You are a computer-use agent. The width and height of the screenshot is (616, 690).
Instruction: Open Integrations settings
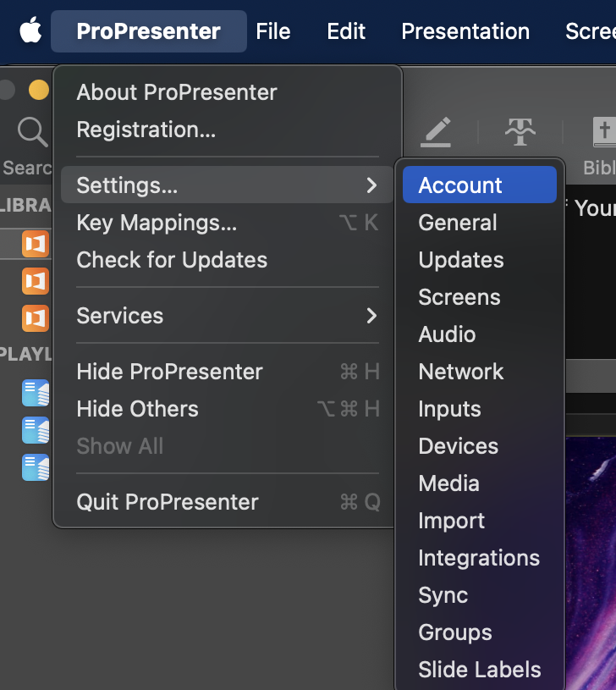click(480, 558)
